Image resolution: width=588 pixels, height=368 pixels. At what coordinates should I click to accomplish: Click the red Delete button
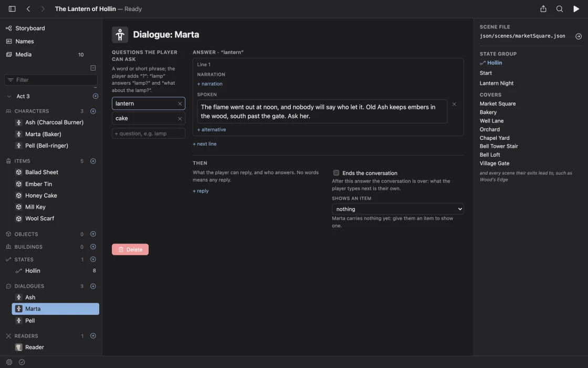point(130,249)
